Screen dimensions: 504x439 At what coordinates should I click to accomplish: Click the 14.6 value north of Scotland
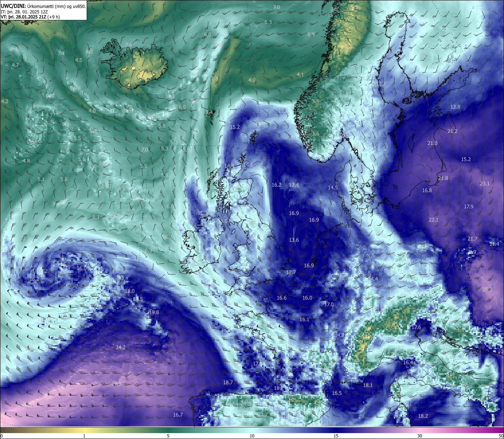click(248, 165)
